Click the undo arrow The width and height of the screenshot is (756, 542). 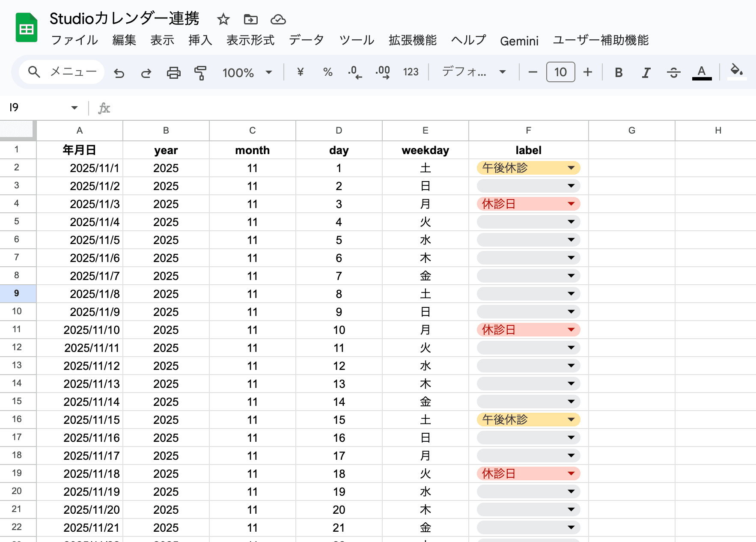pyautogui.click(x=119, y=72)
